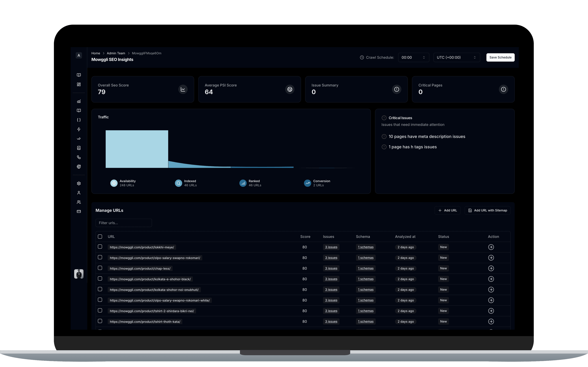Click the icon in Average PSI Score card
This screenshot has height=367, width=588.
point(290,89)
